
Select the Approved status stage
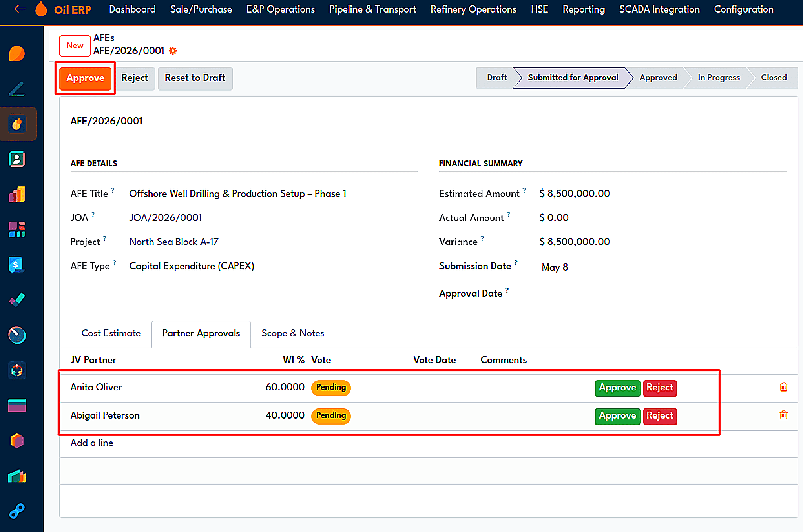(658, 78)
